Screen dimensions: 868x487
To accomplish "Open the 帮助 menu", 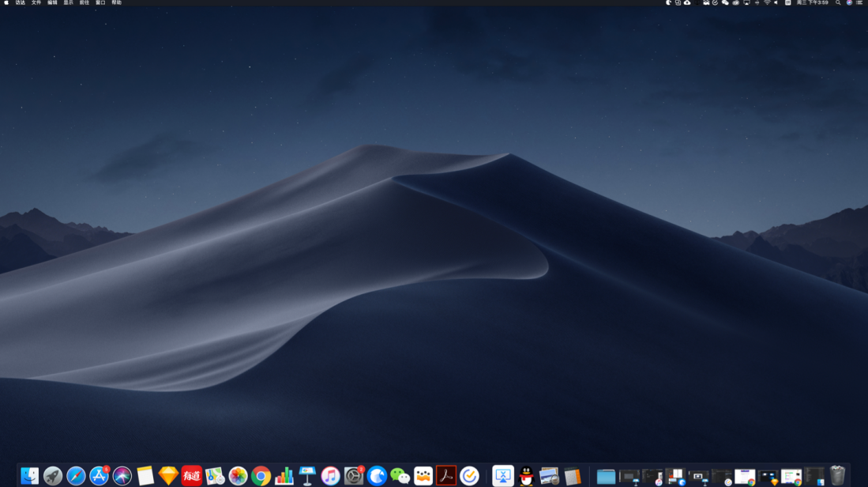I will [x=116, y=3].
